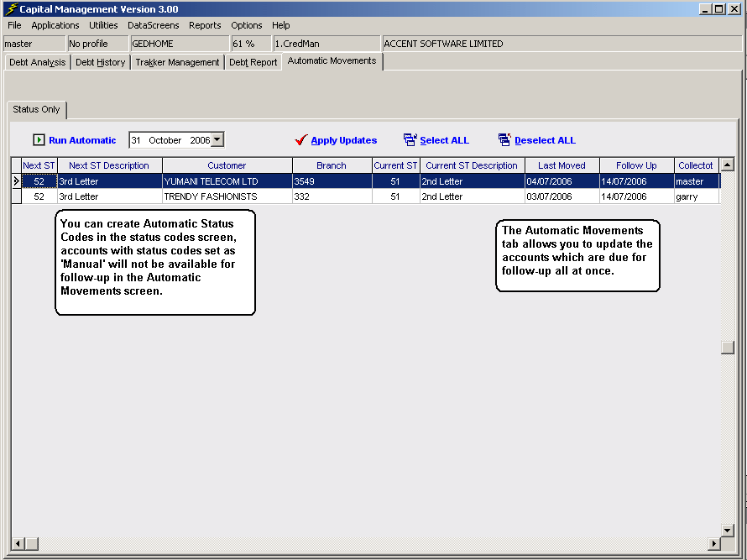Select the TRENDY FASHIONISTS customer cell
Image resolution: width=747 pixels, height=560 pixels.
227,196
